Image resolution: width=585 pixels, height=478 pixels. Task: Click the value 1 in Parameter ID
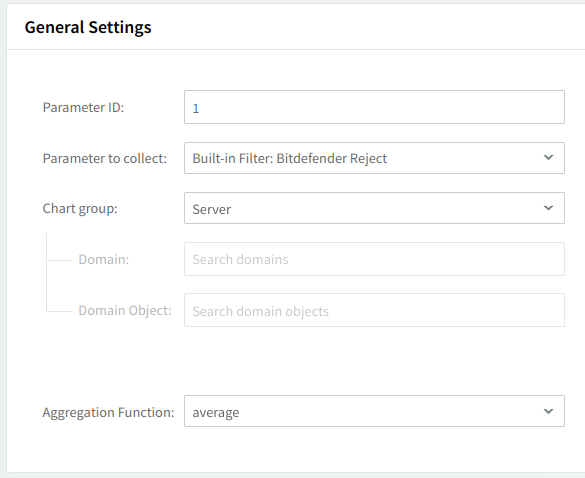click(x=195, y=109)
